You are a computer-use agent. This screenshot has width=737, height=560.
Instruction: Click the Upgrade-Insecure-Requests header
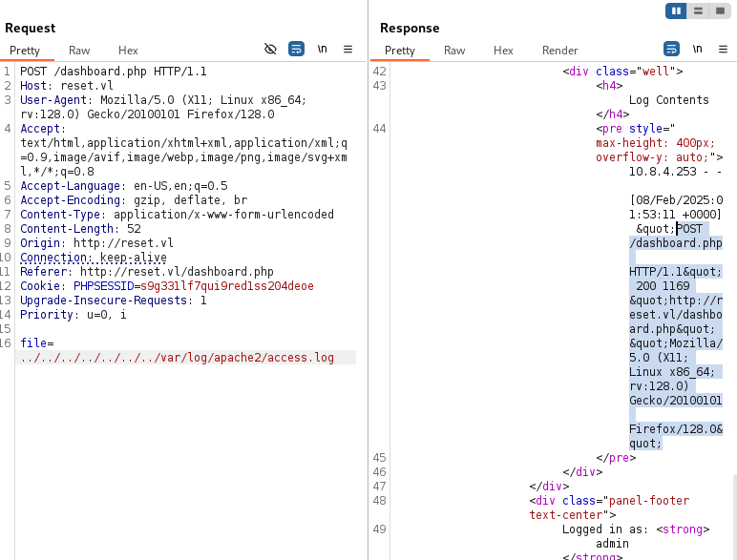point(114,301)
